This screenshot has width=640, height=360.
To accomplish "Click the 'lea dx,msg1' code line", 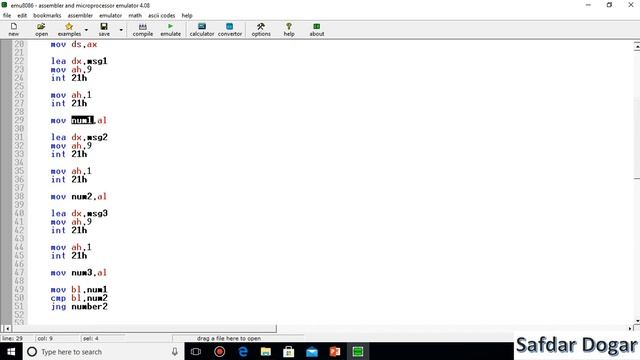I will click(x=79, y=61).
